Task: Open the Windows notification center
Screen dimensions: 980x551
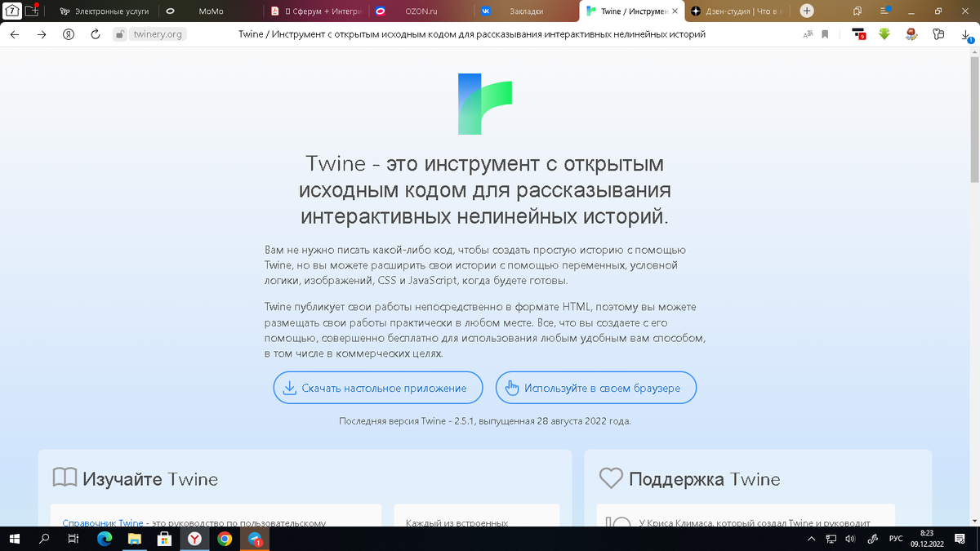Action: click(x=960, y=539)
